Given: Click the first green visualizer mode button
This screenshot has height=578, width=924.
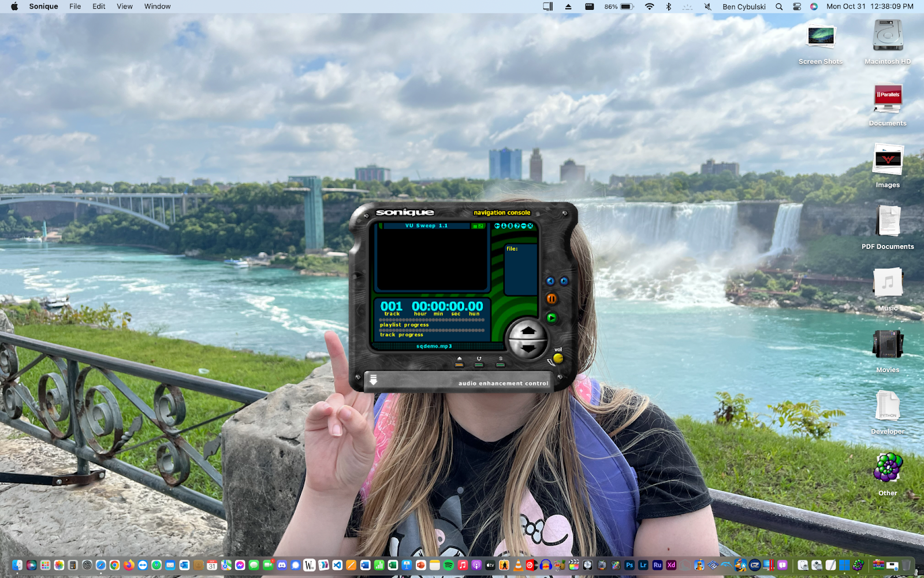Looking at the screenshot, I should pos(475,226).
